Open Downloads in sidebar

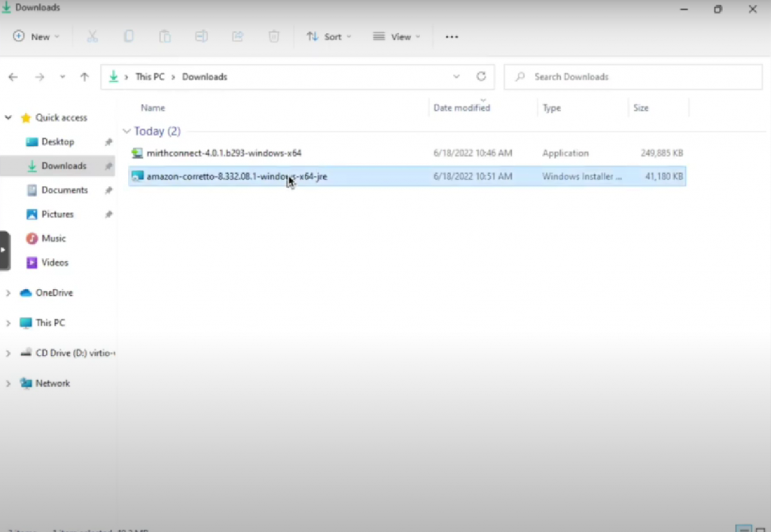tap(63, 166)
